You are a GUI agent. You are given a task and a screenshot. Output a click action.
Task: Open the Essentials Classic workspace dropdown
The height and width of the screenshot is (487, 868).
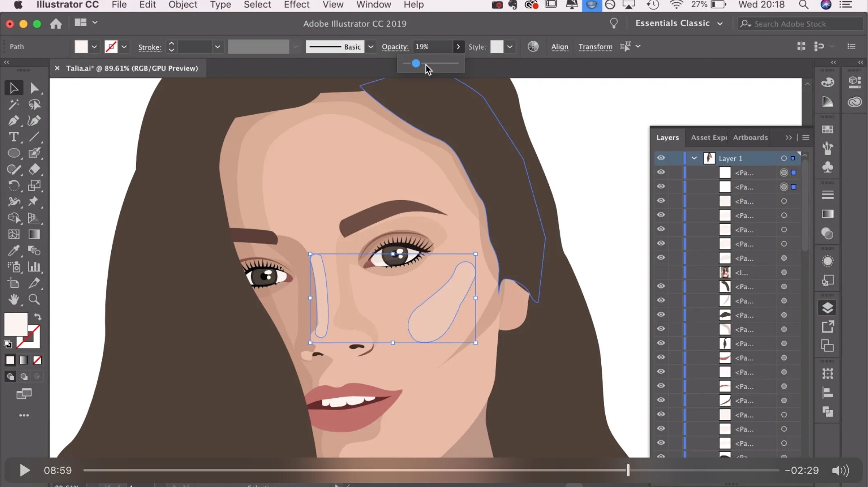click(x=720, y=24)
